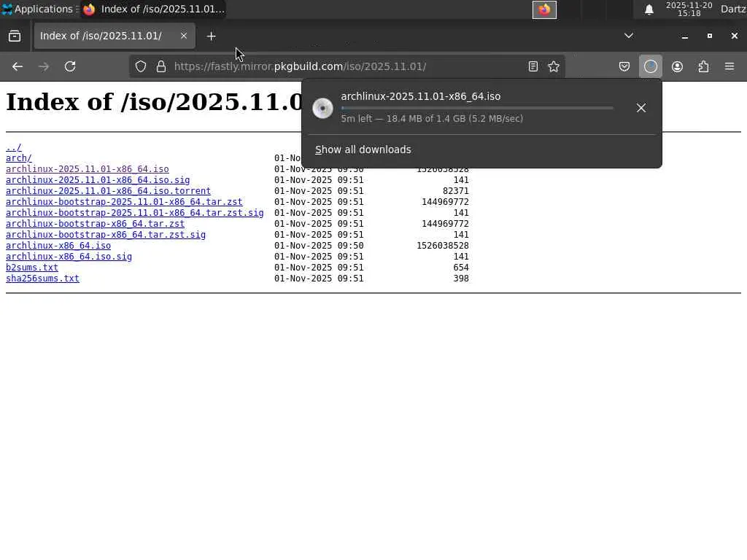This screenshot has height=560, width=747.
Task: Click the Index of /iso/2025.11.01 heading
Action: point(155,102)
